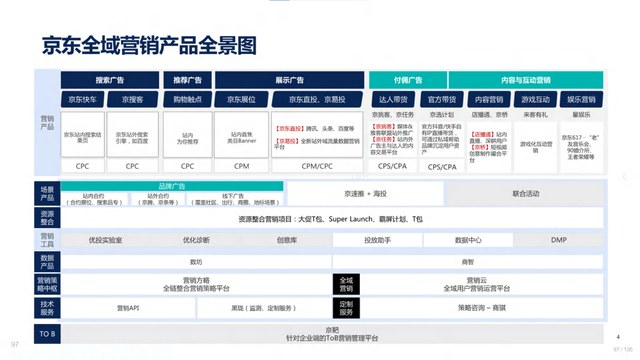
Task: Click the 策略咨询 – 商祺 cell
Action: click(x=482, y=308)
